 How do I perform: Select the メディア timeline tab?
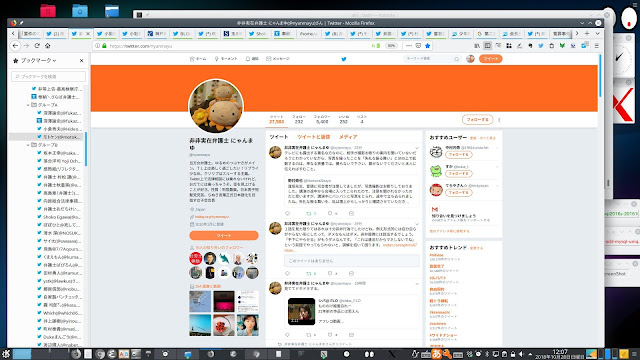coord(348,137)
